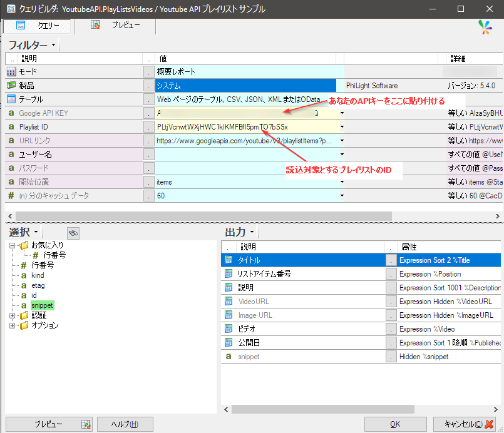Select the お気に入り folder icon

24,246
